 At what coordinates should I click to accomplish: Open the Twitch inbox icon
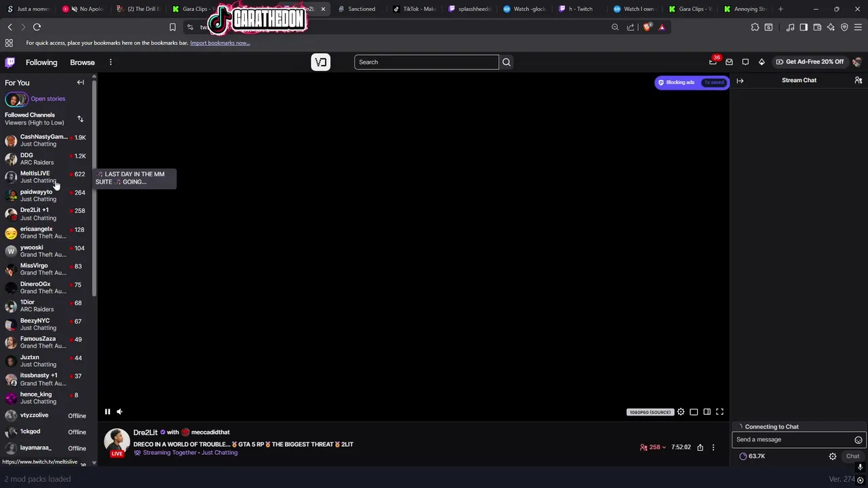pos(729,62)
